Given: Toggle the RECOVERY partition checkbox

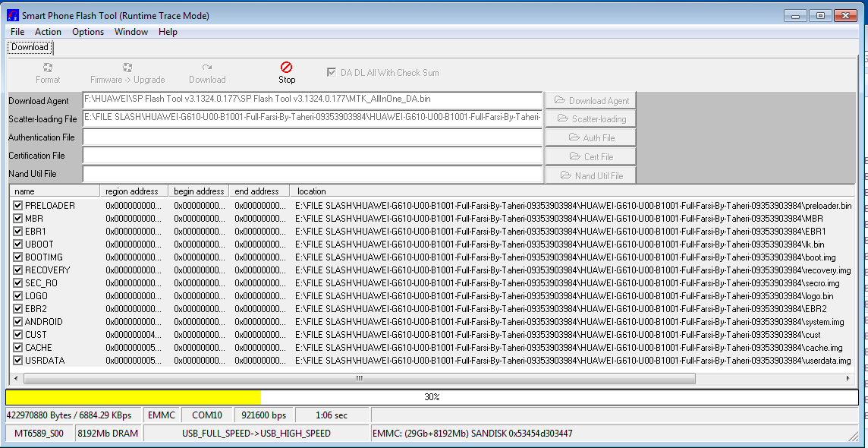Looking at the screenshot, I should [x=18, y=270].
